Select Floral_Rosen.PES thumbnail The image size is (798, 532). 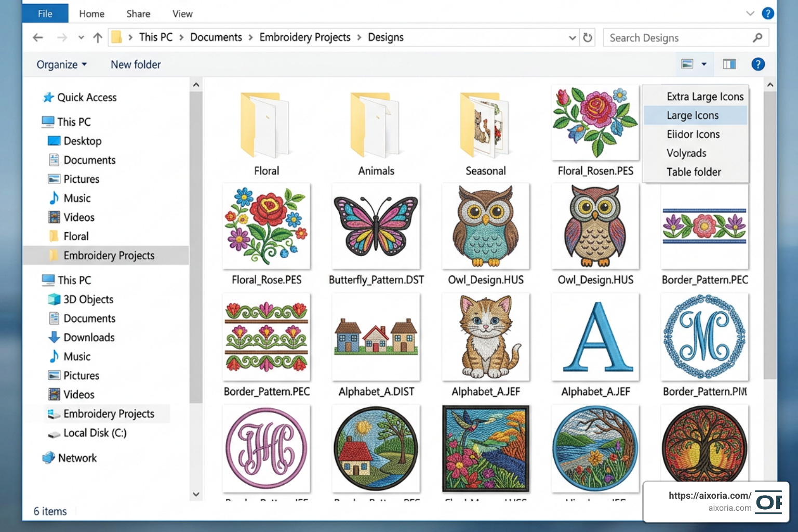595,123
